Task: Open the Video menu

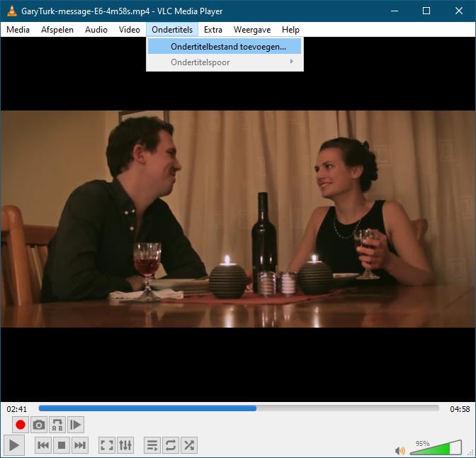Action: [130, 30]
